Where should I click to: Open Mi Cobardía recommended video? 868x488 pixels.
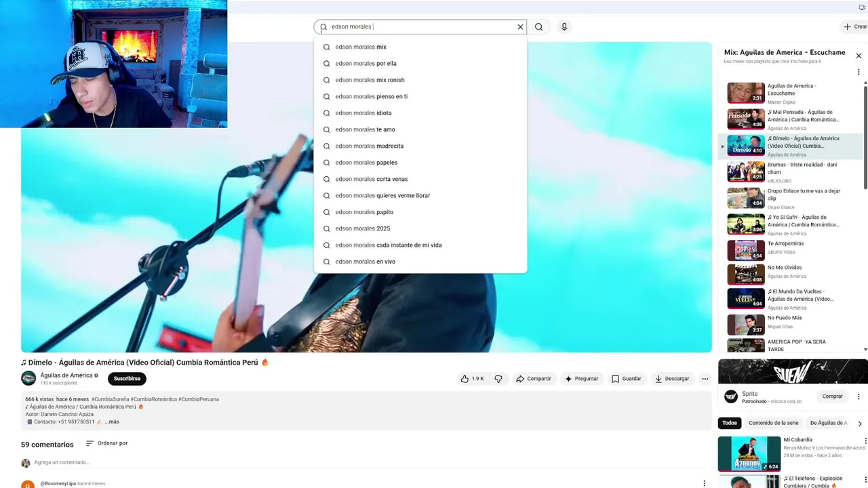coord(792,453)
